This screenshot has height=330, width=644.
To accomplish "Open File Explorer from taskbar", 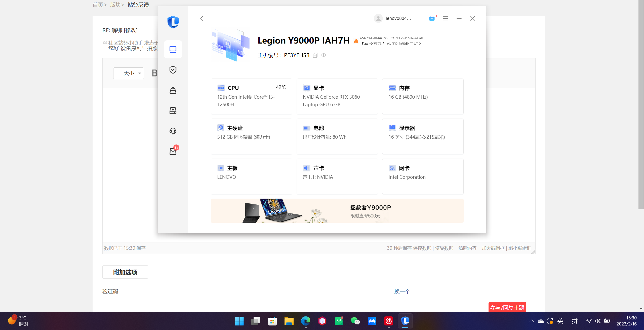I will 289,321.
